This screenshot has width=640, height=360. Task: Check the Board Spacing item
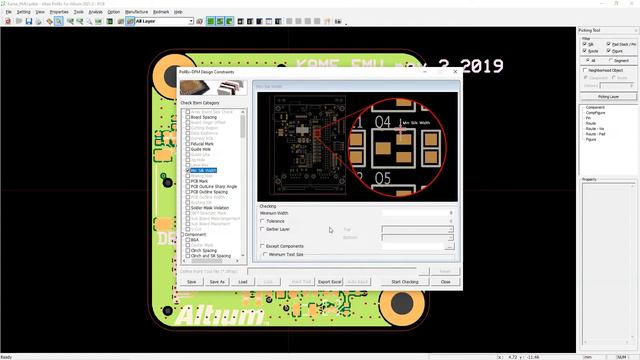coord(188,117)
